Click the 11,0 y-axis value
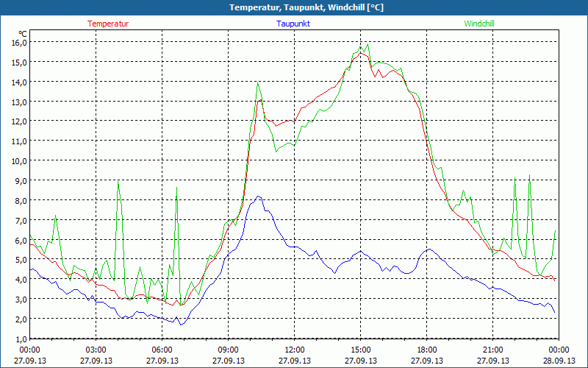 pyautogui.click(x=19, y=141)
